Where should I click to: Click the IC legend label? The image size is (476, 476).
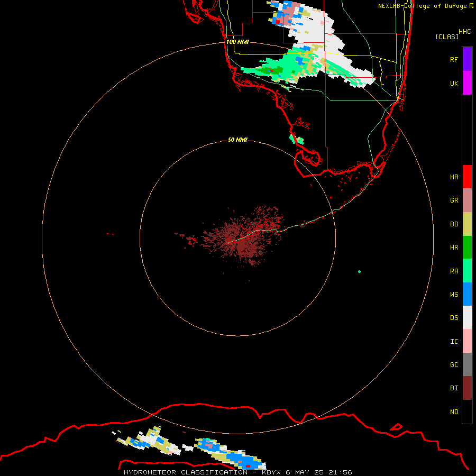tap(454, 342)
